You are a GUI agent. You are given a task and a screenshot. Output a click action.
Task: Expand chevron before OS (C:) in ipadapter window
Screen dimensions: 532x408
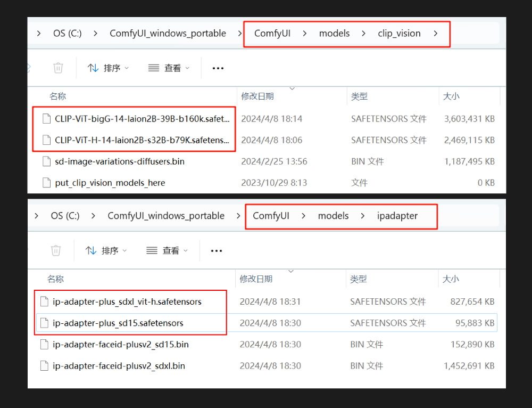point(37,216)
